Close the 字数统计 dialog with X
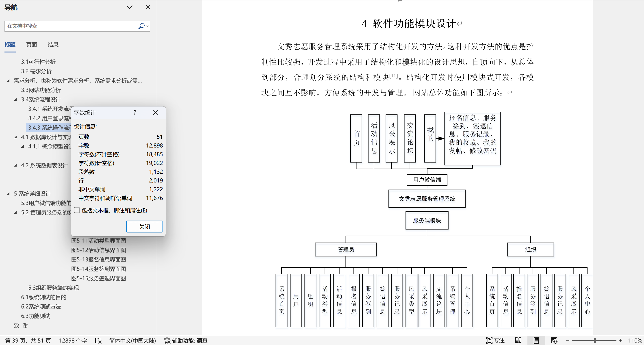Screen dimensions: 644x345 coord(155,113)
